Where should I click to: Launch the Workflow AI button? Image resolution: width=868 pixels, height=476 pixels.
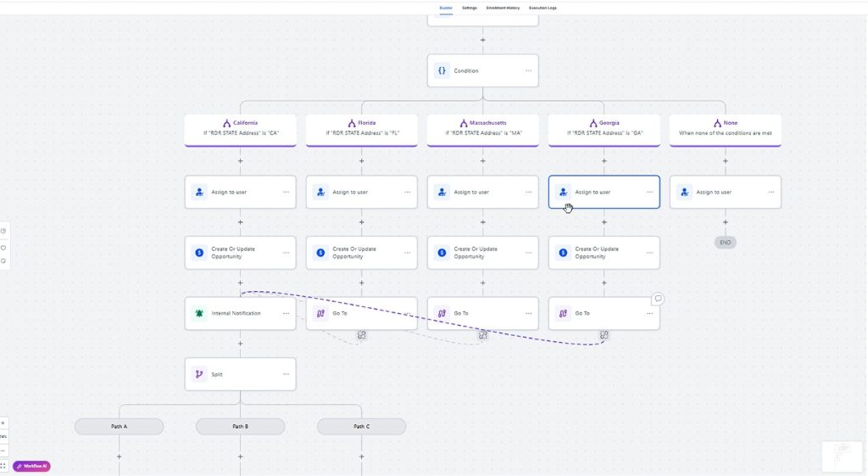click(32, 466)
